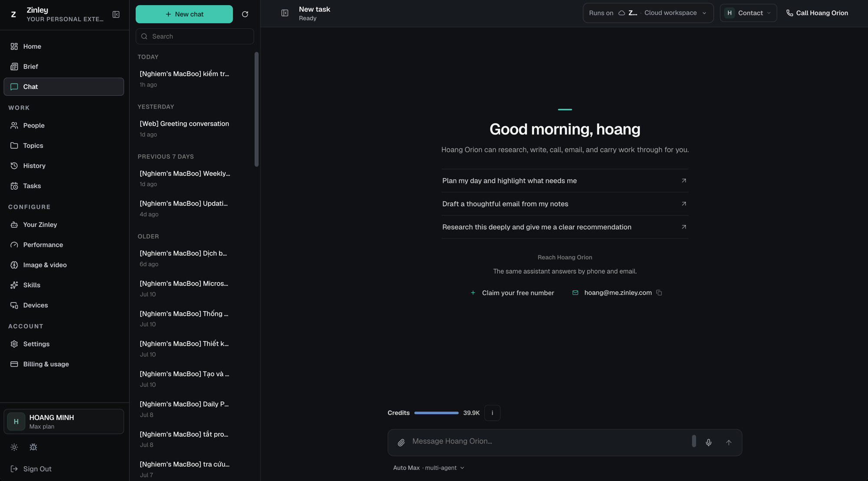Click the search magnifier icon

coord(145,36)
